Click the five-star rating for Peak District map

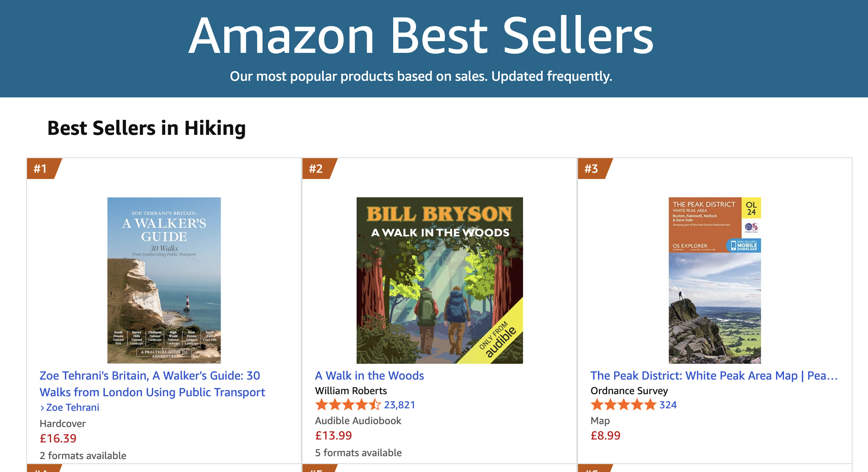[623, 405]
